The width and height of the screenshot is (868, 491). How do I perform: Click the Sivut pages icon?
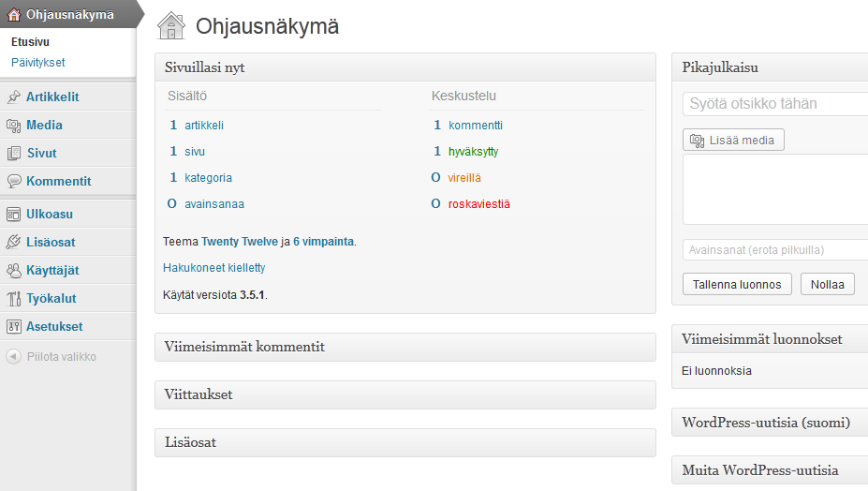coord(14,154)
